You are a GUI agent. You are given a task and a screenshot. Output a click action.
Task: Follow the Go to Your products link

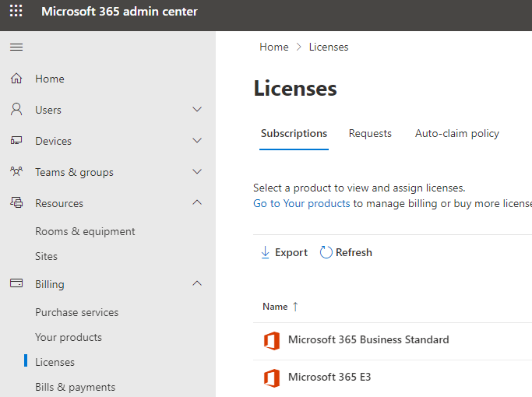point(301,203)
